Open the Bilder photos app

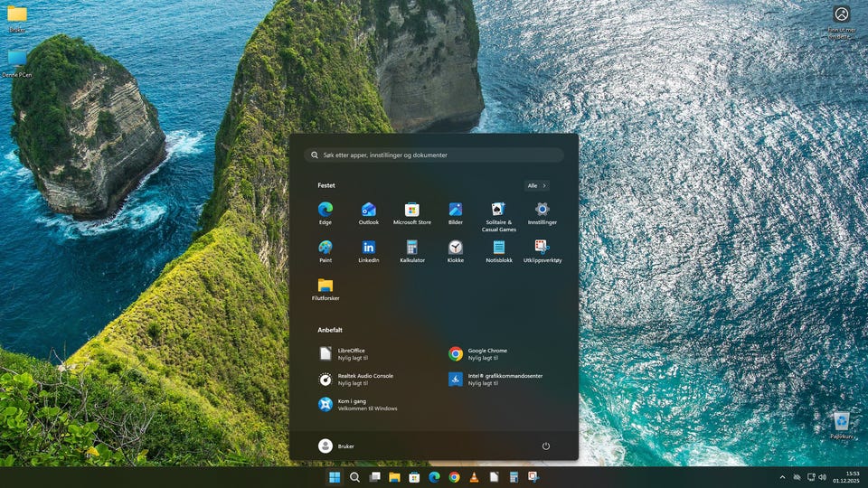pyautogui.click(x=456, y=213)
